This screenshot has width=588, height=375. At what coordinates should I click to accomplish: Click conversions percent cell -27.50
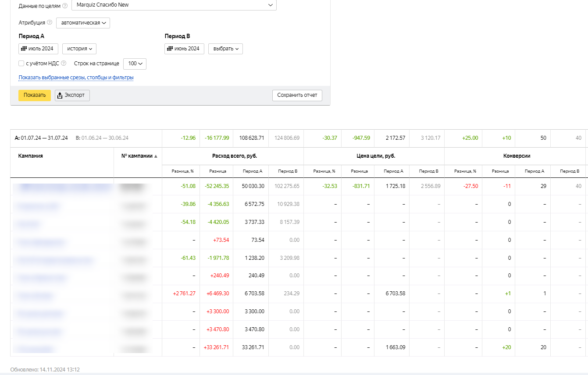(x=470, y=186)
